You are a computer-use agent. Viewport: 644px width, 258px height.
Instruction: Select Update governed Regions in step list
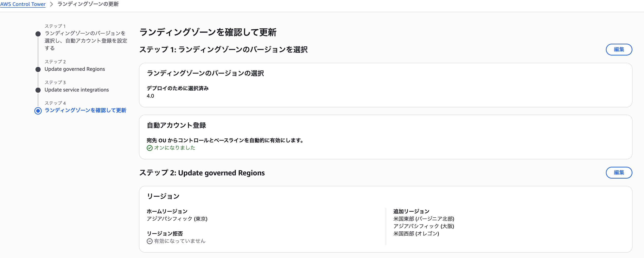(x=74, y=69)
